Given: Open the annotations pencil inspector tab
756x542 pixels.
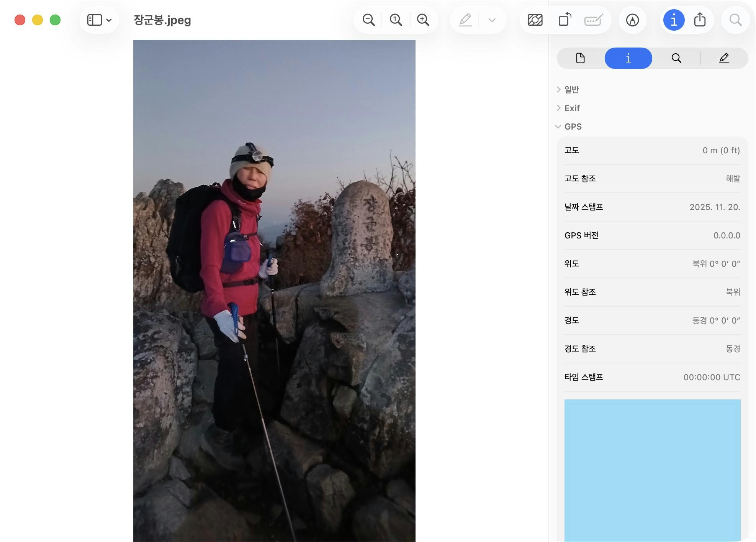Looking at the screenshot, I should [724, 58].
